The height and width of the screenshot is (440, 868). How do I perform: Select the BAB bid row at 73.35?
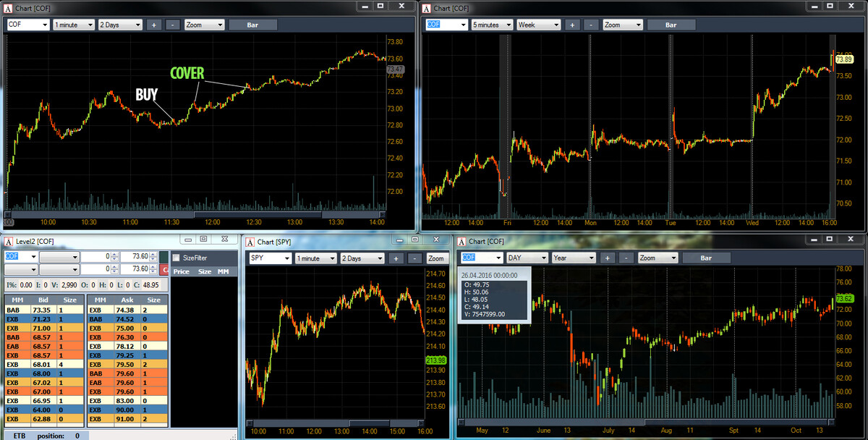[x=44, y=310]
